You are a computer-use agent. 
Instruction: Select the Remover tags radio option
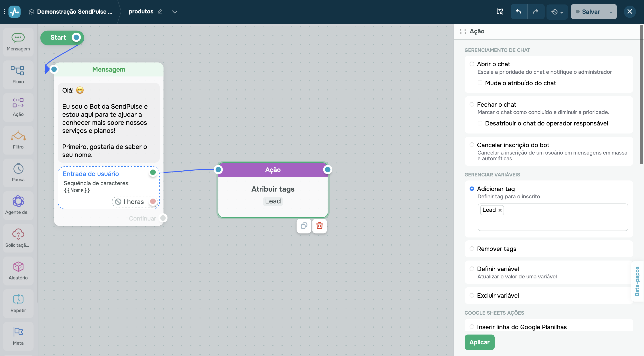[x=472, y=249]
